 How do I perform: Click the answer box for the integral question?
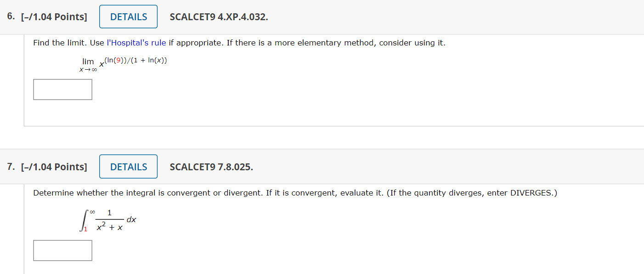point(62,250)
